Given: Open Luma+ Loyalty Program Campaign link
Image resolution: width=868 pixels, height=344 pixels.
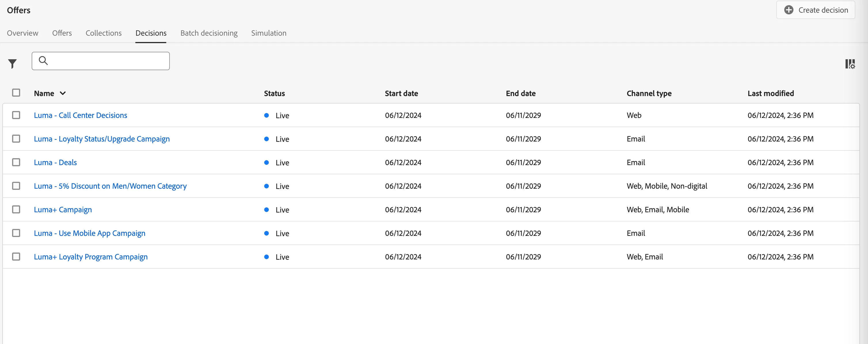Looking at the screenshot, I should [x=91, y=257].
